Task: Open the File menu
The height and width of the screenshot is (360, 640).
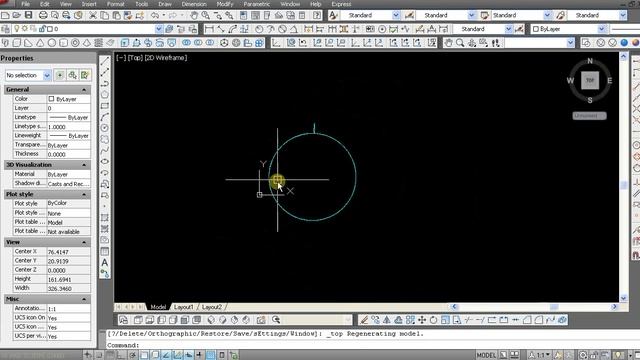Action: 25,4
